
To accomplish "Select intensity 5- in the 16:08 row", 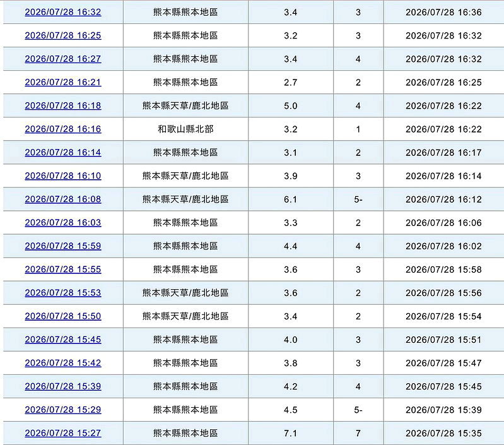I will [358, 199].
